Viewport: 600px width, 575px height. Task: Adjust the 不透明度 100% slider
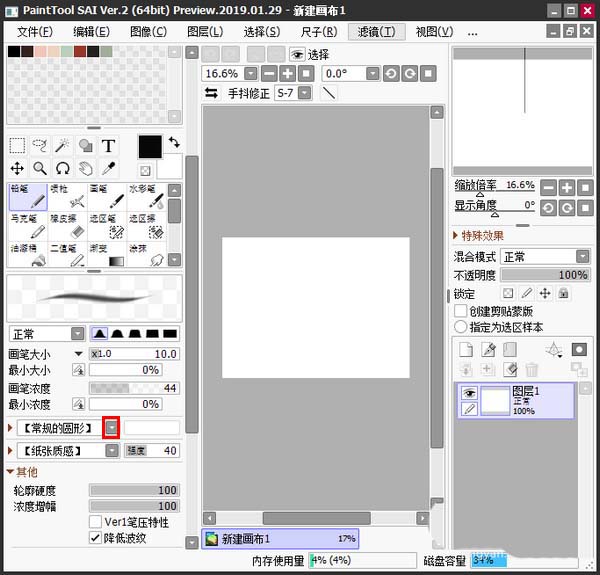pos(545,275)
